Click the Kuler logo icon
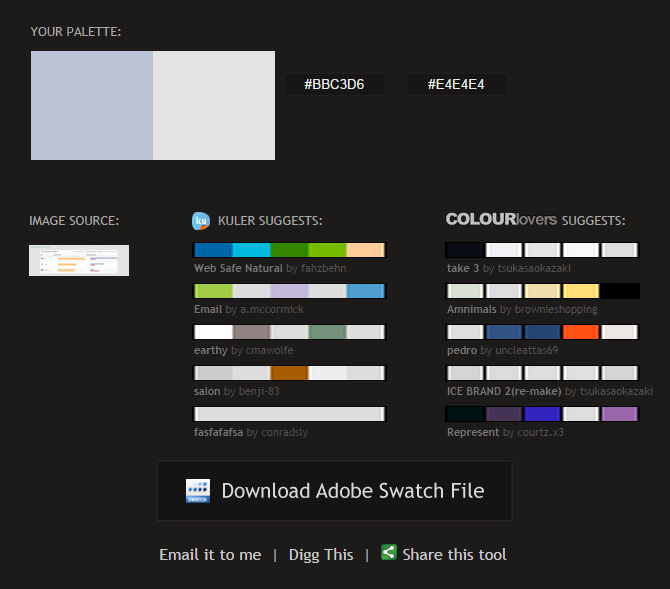Viewport: 670px width, 589px height. [200, 221]
